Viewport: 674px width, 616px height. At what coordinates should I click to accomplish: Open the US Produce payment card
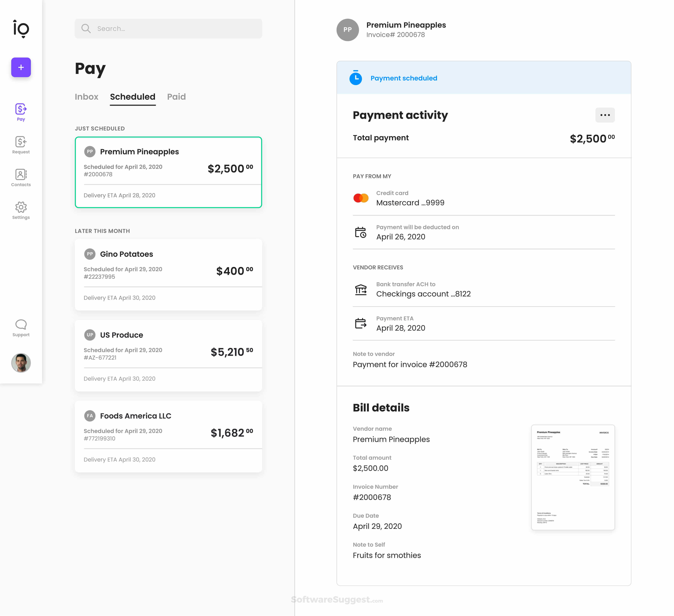click(168, 355)
